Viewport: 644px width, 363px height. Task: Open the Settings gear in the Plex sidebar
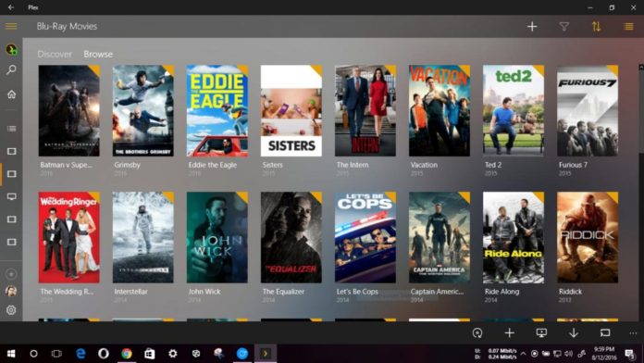tap(11, 310)
